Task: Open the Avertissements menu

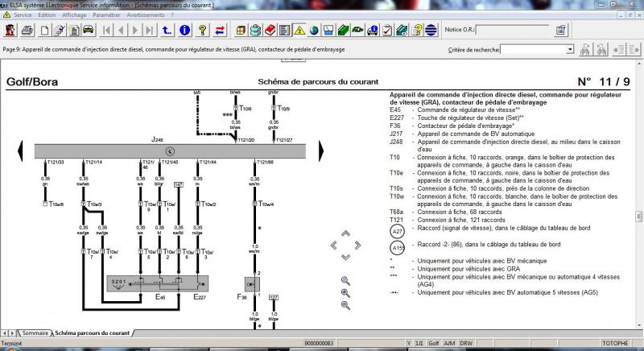Action: point(146,14)
